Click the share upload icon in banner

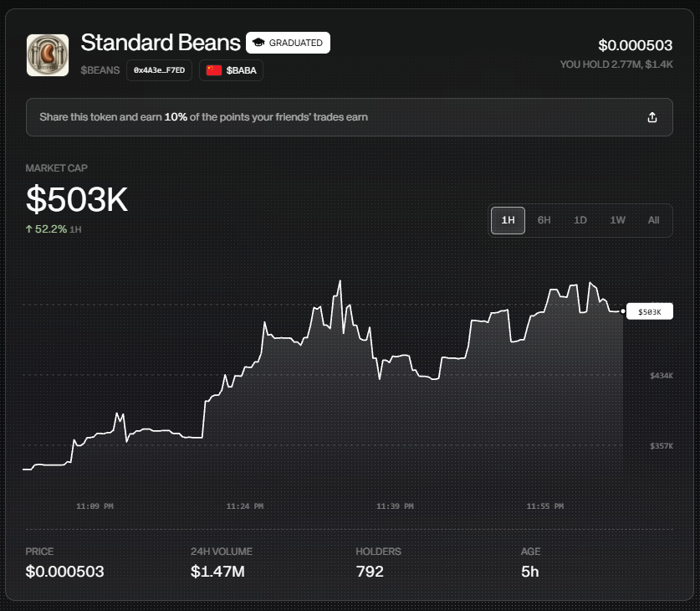coord(652,117)
